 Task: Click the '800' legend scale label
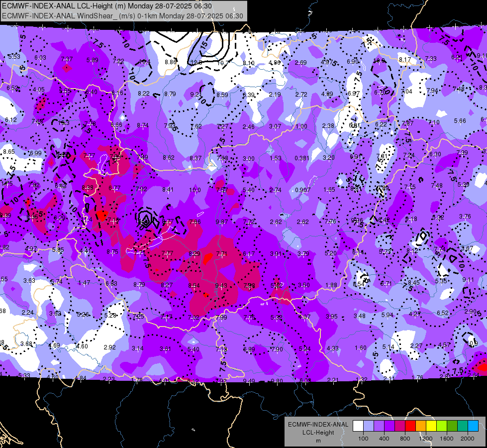405,439
